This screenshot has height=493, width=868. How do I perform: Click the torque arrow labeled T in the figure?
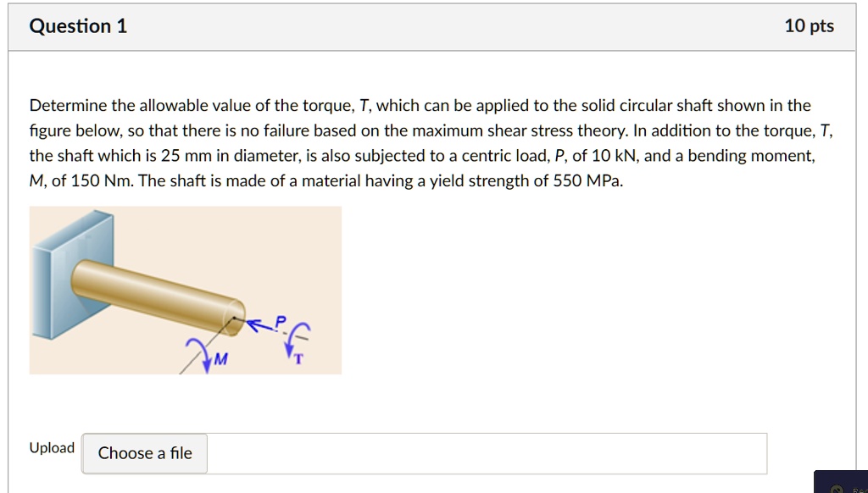coord(294,342)
